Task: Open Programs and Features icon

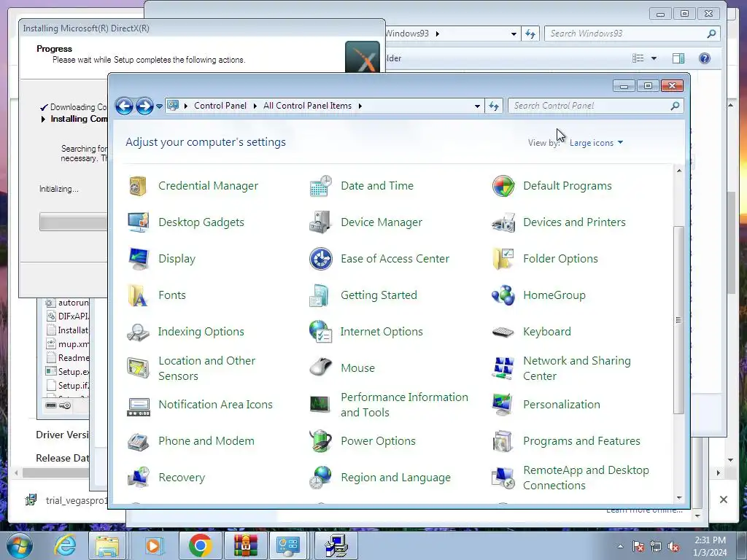Action: click(503, 441)
